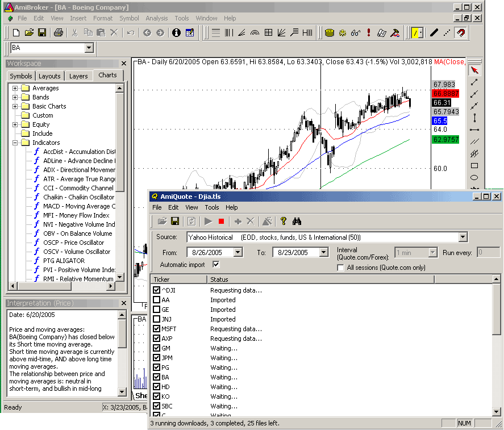This screenshot has width=504, height=430.
Task: Click the binoculars find icon in AmiQuote
Action: (297, 221)
